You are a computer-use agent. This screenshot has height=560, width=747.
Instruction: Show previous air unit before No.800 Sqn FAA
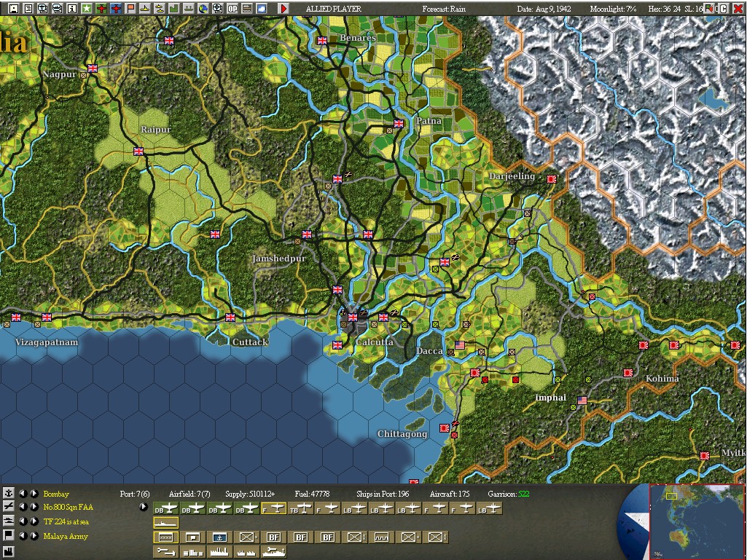coord(23,507)
